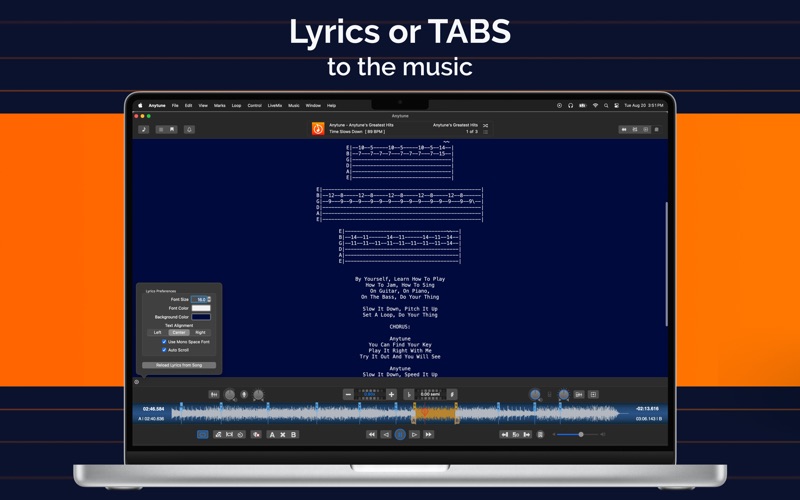Click the menu bar date and time
This screenshot has width=800, height=500.
point(644,106)
